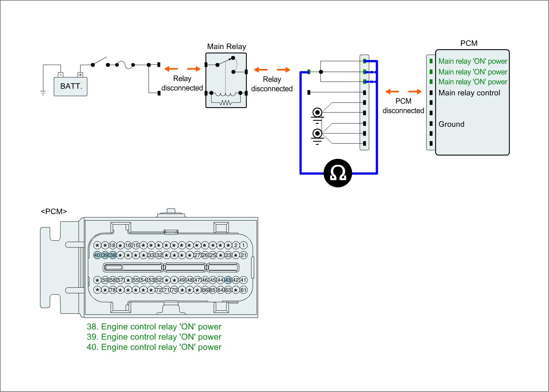Click the BATT. battery symbol

pos(70,86)
